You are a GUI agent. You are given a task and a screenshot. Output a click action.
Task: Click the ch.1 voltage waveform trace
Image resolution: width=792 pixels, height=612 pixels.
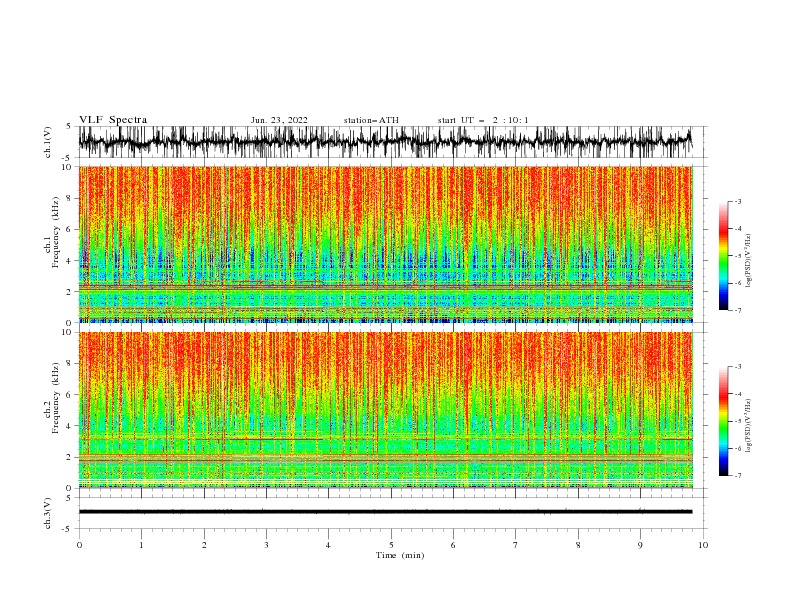coord(385,141)
